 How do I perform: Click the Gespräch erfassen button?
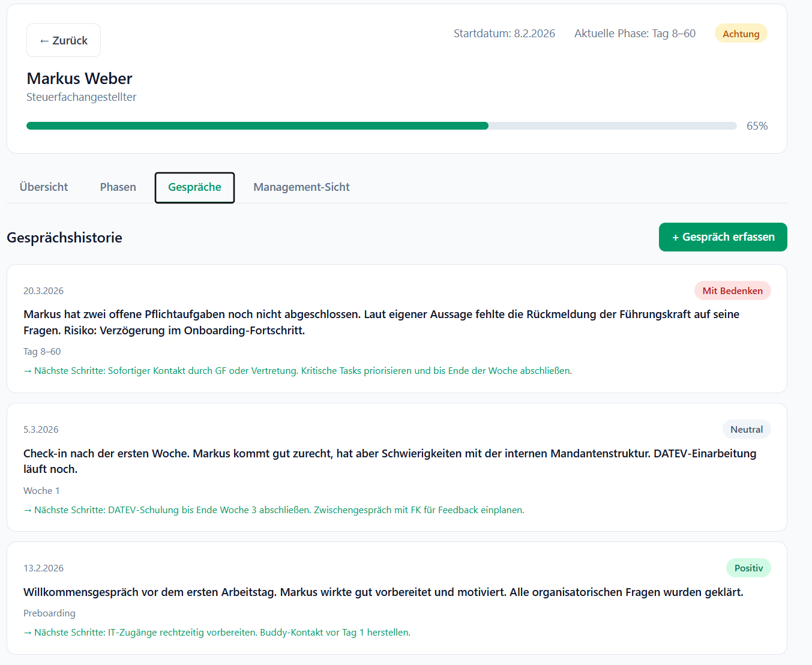[x=723, y=237]
